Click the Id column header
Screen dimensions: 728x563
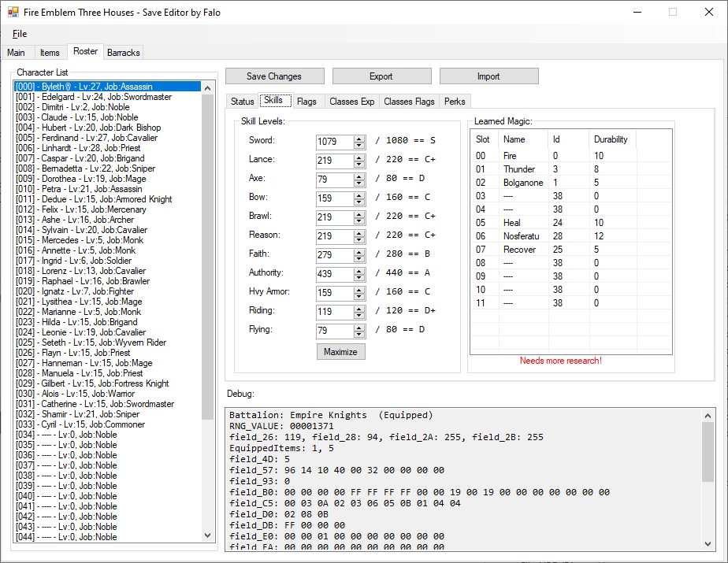tap(569, 139)
